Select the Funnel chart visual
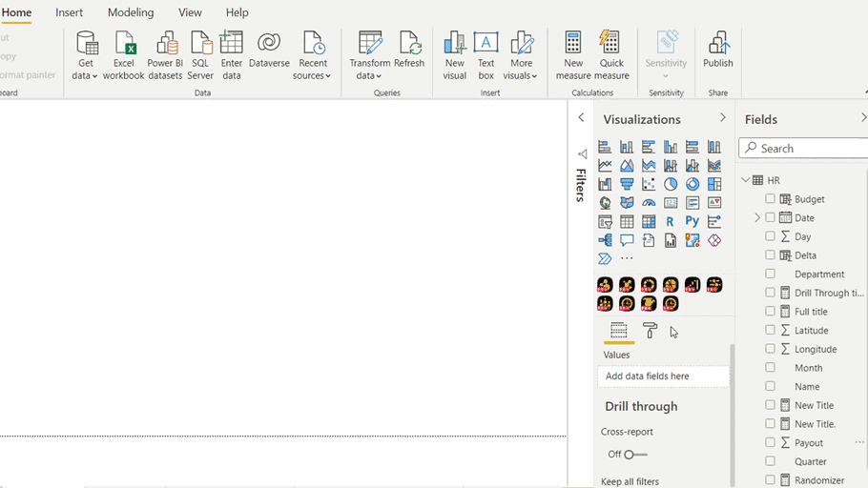Image resolution: width=868 pixels, height=488 pixels. point(627,184)
